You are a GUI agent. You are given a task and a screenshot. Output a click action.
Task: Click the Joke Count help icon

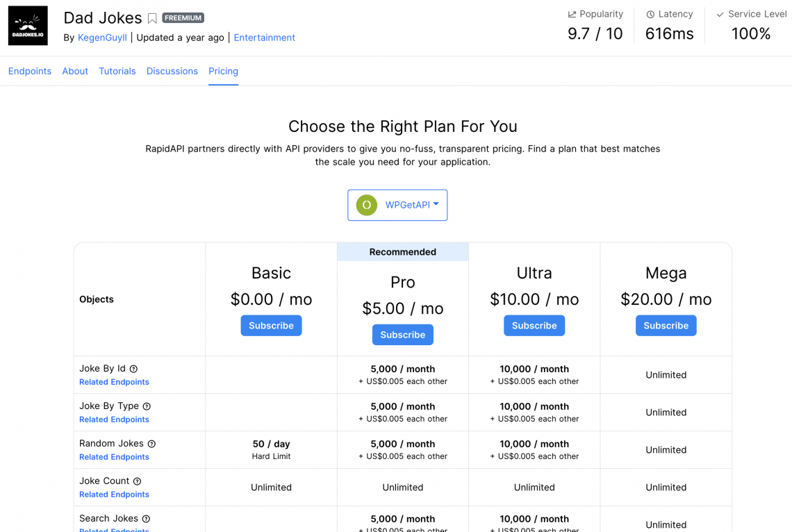click(x=138, y=481)
